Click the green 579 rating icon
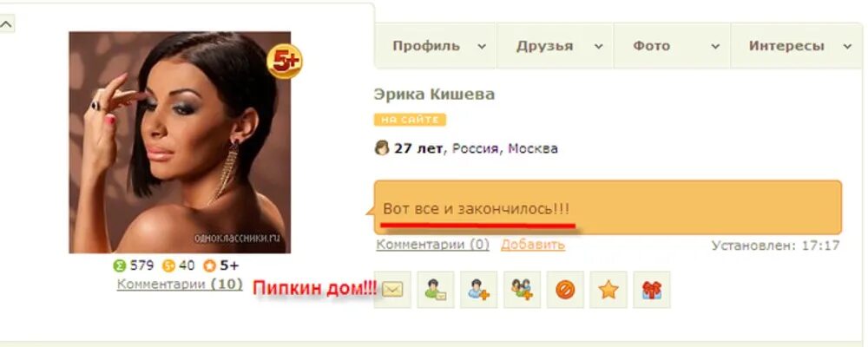Image resolution: width=868 pixels, height=347 pixels. 120,266
